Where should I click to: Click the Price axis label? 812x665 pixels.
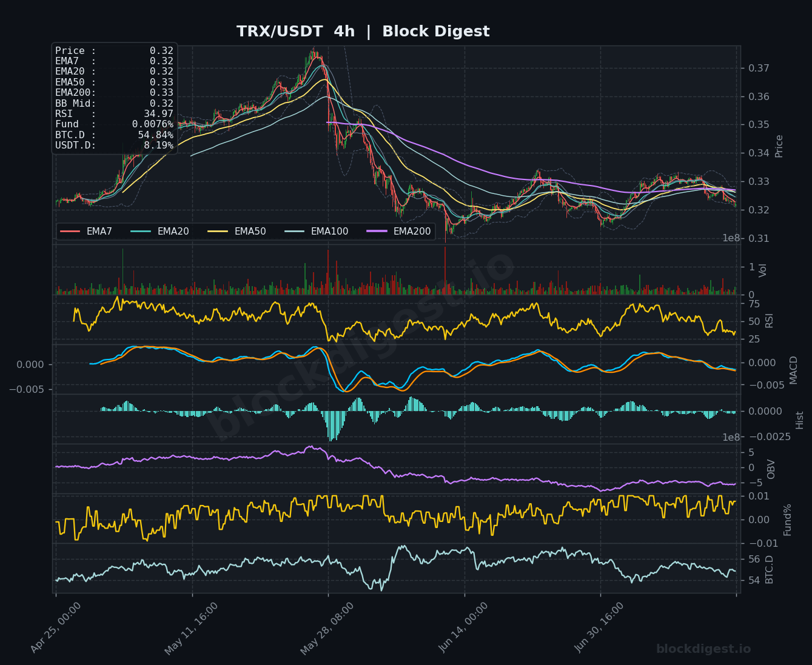(779, 146)
